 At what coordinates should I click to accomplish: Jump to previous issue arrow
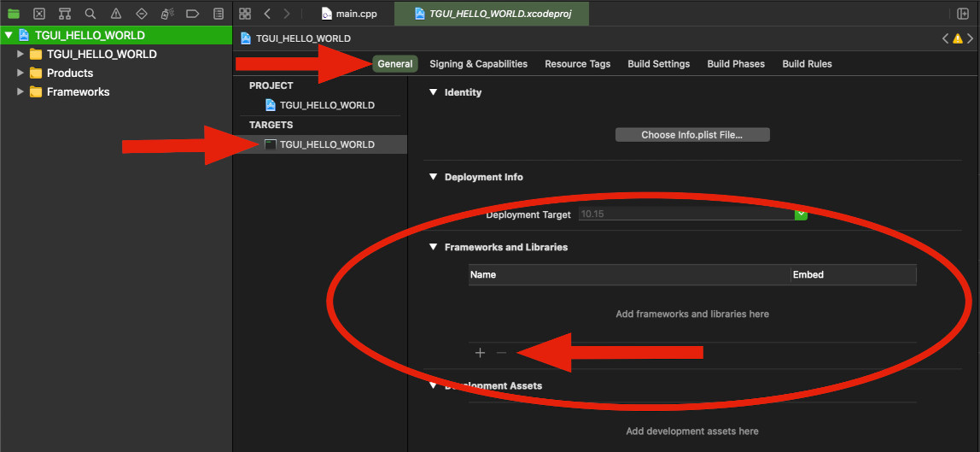[946, 38]
